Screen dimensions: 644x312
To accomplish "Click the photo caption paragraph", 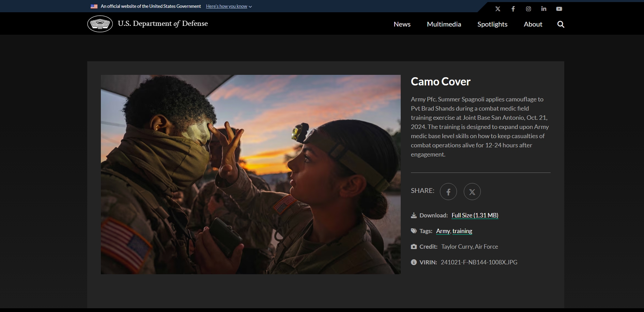I will [480, 127].
